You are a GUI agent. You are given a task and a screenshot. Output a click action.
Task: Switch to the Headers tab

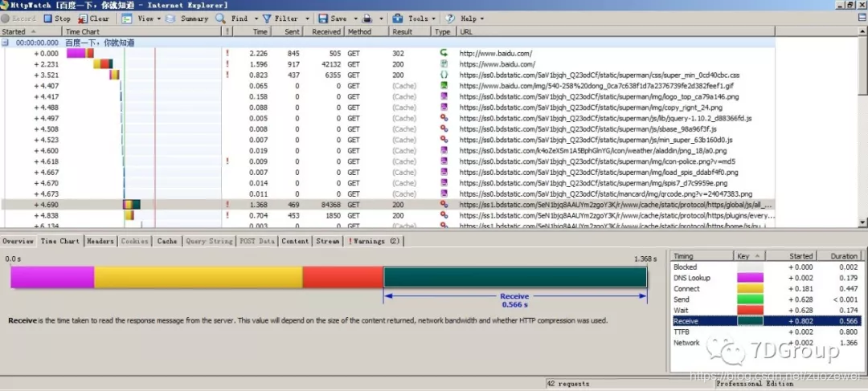click(x=100, y=241)
